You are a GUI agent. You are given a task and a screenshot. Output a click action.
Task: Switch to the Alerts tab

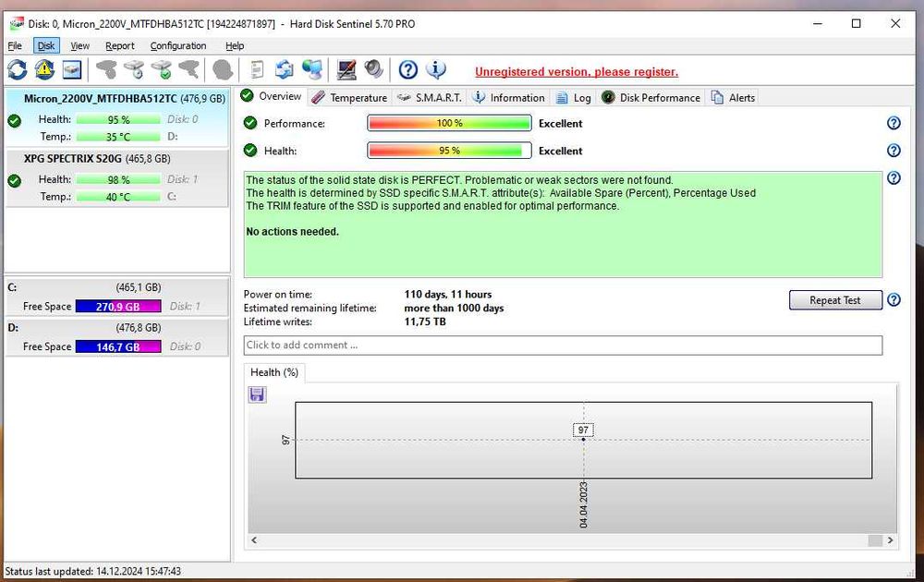pos(733,98)
